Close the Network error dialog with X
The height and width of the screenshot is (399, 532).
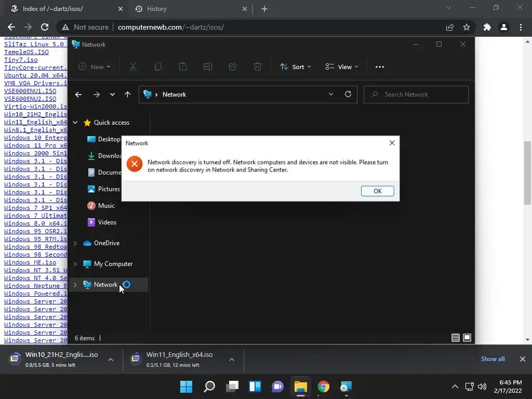pos(392,143)
